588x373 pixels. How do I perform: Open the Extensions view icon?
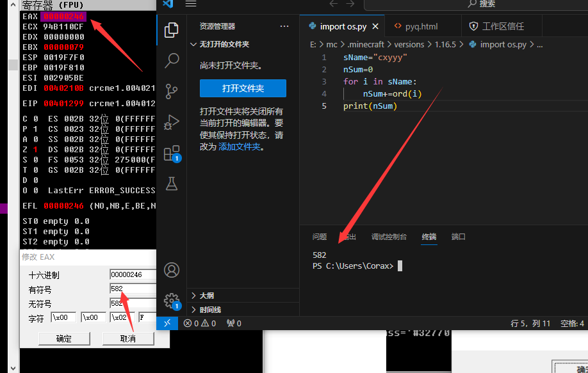click(x=172, y=153)
